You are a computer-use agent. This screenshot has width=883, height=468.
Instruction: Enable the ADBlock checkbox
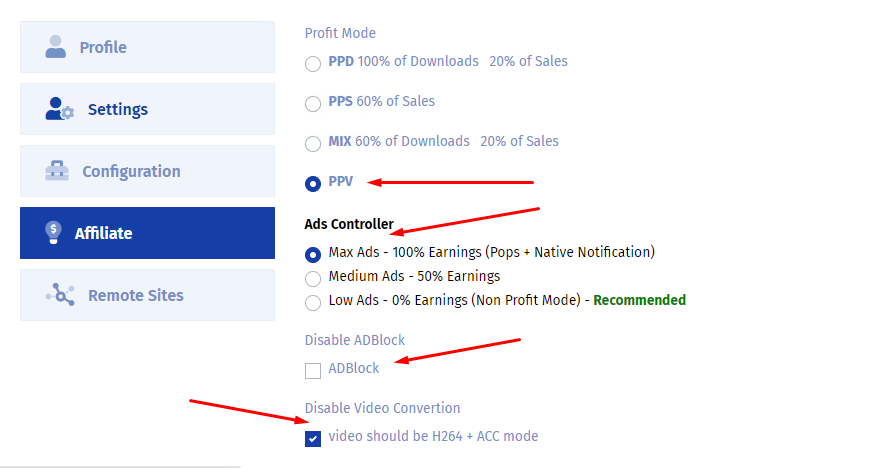coord(313,370)
